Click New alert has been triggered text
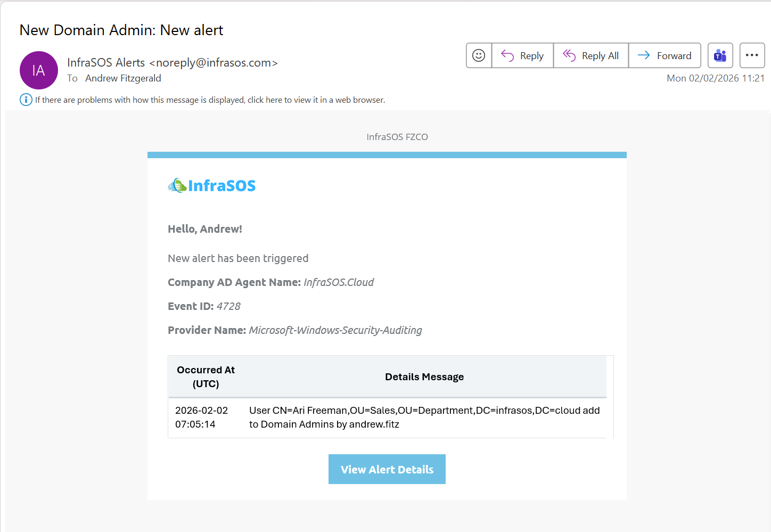 (x=238, y=258)
